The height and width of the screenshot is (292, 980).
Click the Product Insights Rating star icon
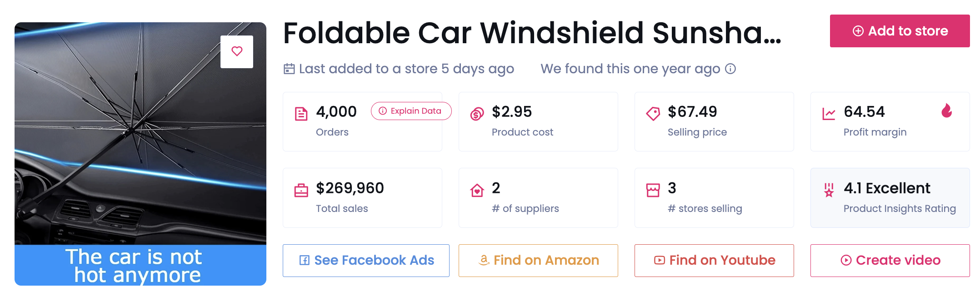tap(829, 190)
